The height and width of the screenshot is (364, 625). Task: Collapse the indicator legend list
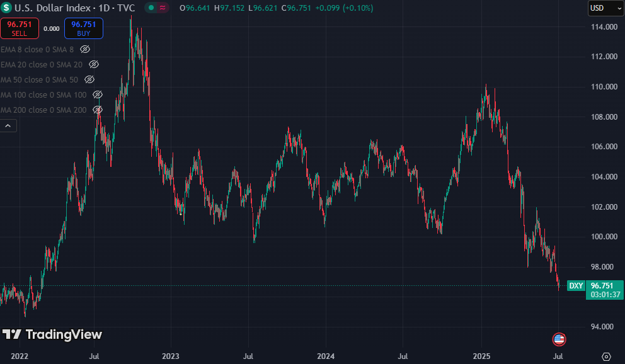pos(8,126)
